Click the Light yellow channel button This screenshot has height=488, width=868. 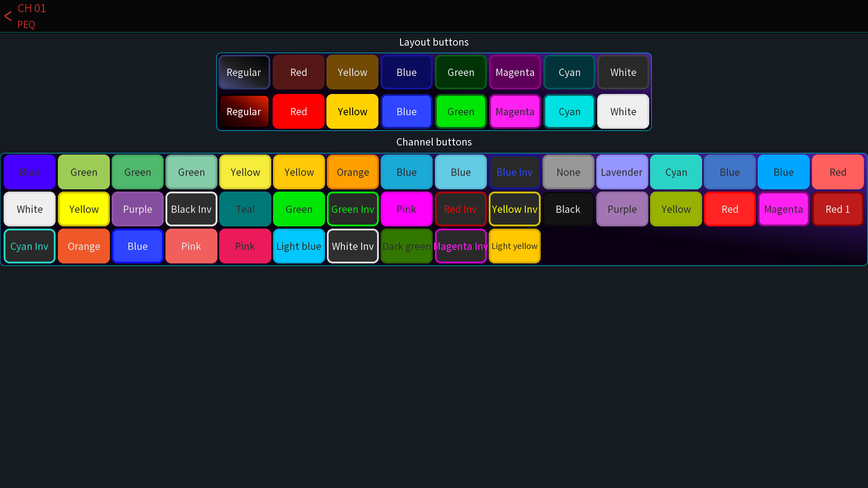click(514, 246)
